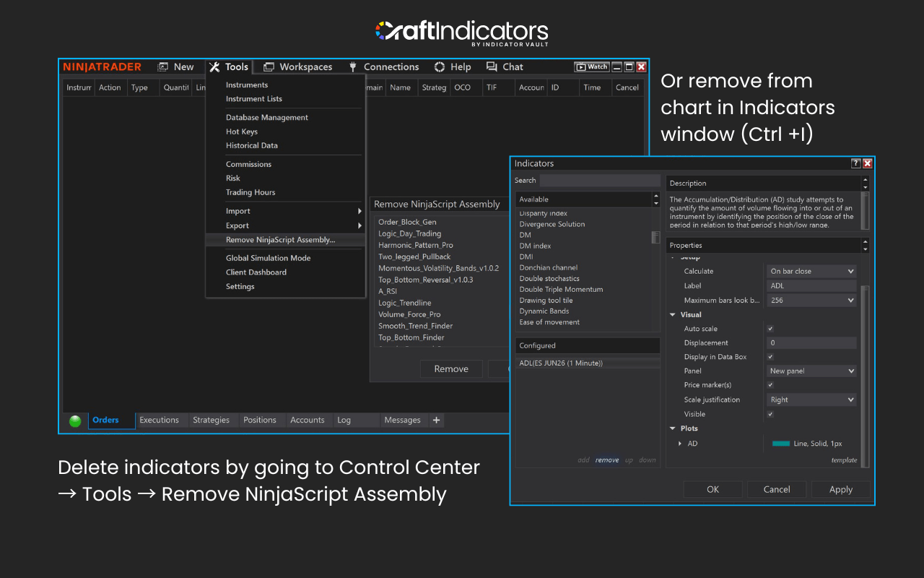The image size is (924, 578).
Task: Click the template link
Action: pos(844,460)
